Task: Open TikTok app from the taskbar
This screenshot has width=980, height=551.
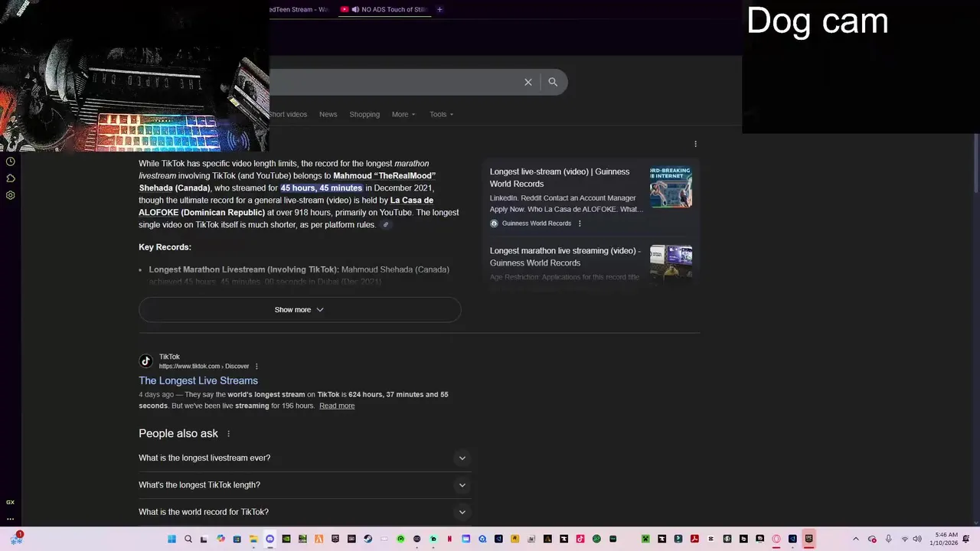Action: click(580, 539)
